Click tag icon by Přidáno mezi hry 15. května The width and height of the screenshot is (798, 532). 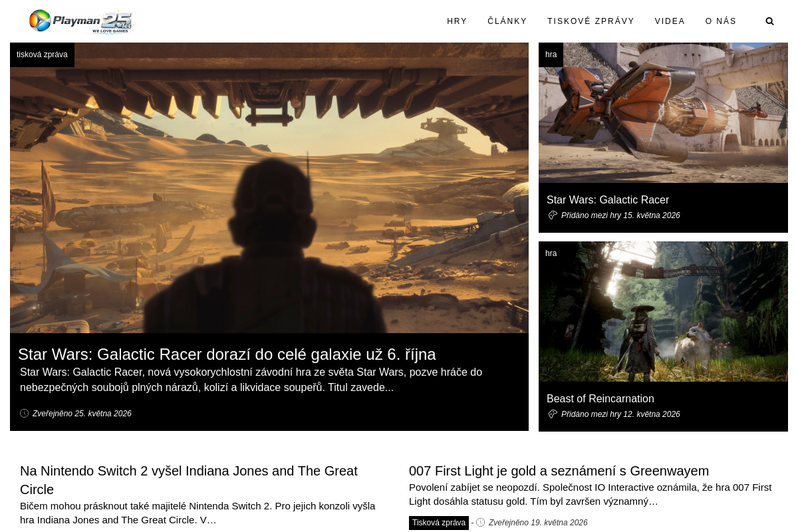click(x=553, y=215)
